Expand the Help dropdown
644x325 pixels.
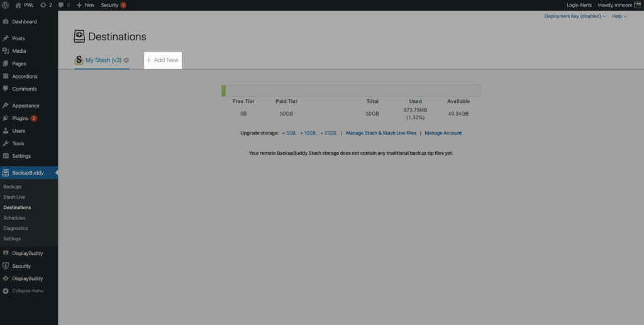(x=619, y=16)
